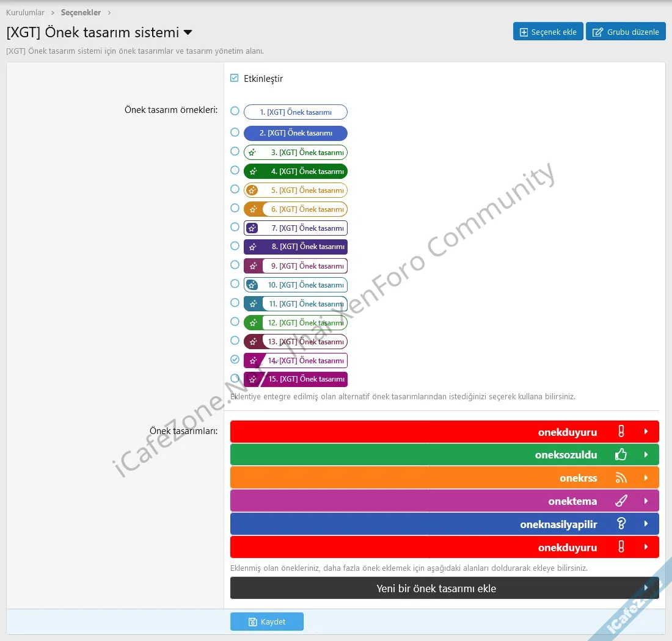Toggle the Etkinleştir checkbox
The width and height of the screenshot is (672, 641).
pos(235,78)
